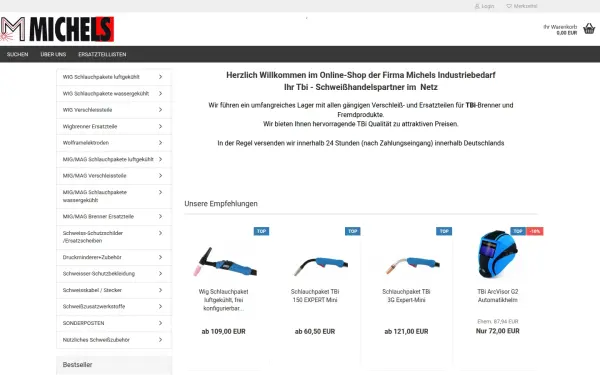The image size is (600, 375).
Task: Click the Merkzettel heart icon
Action: click(x=509, y=6)
